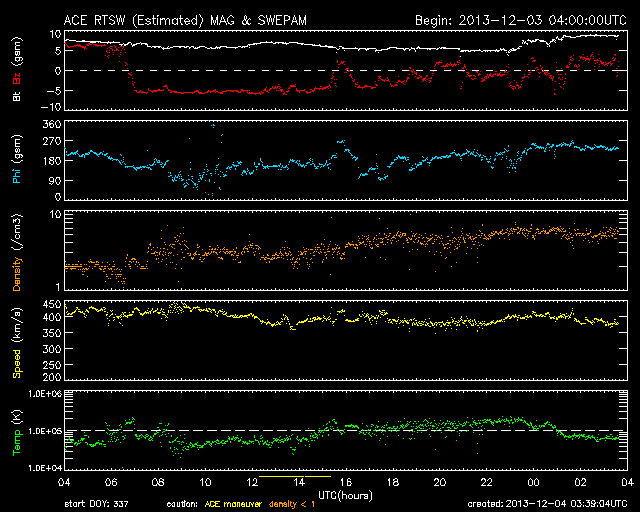Click the 'start DOY: 337' text
Viewport: 640px width, 512px height.
pyautogui.click(x=96, y=504)
